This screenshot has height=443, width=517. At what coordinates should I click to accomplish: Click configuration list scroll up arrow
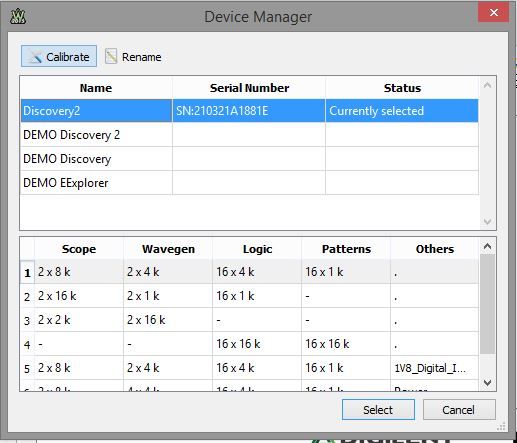487,247
